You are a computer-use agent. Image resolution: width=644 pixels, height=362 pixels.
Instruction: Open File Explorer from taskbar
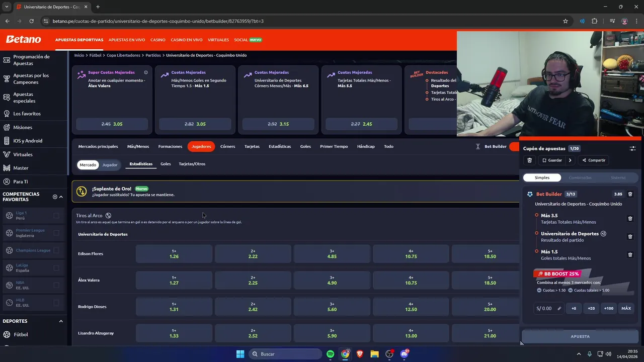pos(374,354)
